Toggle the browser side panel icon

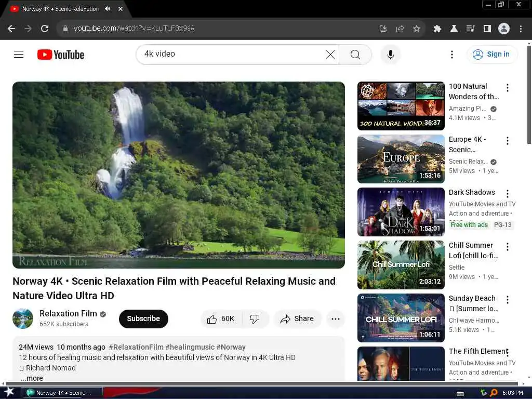487,29
